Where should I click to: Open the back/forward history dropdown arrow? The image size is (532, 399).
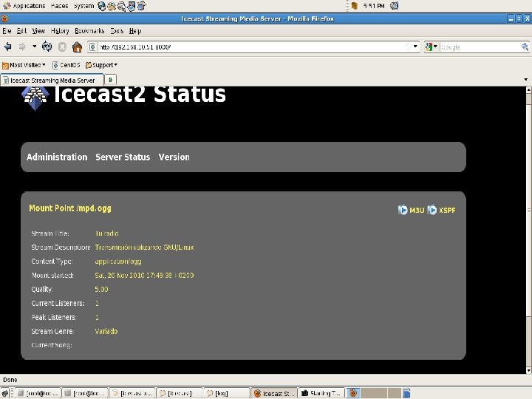click(34, 46)
